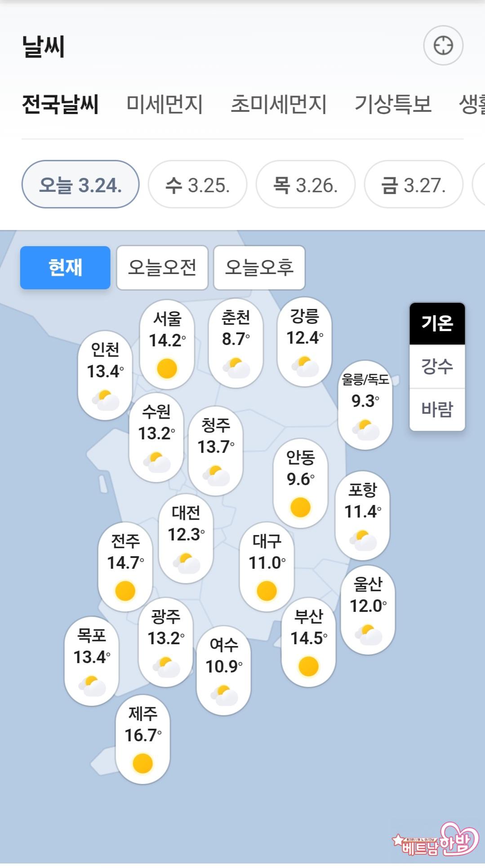
Task: Switch map to 강수 (precipitation) view
Action: pyautogui.click(x=437, y=366)
